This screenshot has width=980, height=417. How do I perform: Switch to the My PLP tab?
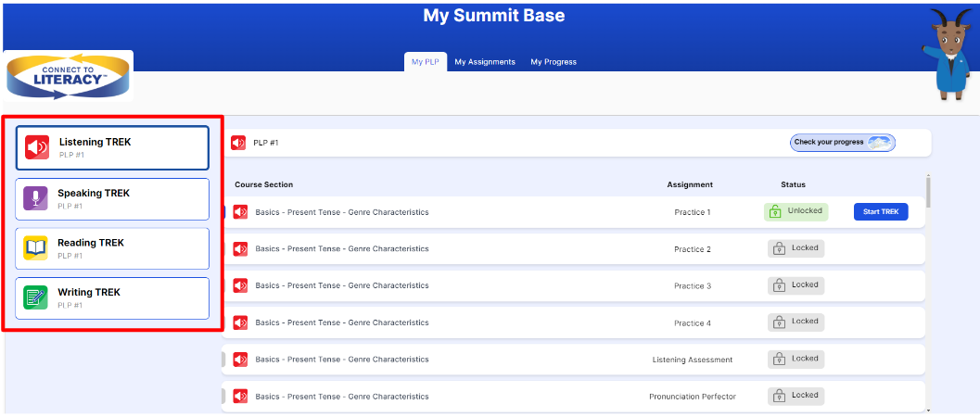425,62
